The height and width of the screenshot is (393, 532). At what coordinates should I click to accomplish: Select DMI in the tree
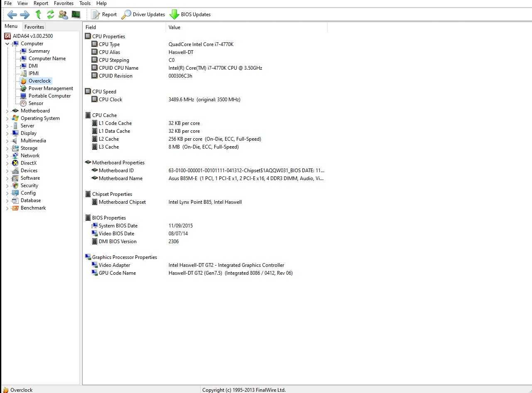pos(33,66)
